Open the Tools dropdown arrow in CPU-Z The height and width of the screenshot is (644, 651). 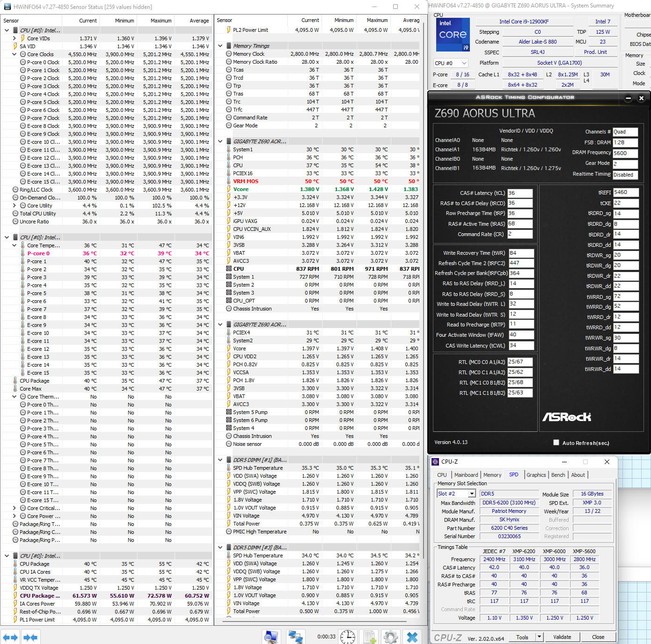(x=539, y=637)
